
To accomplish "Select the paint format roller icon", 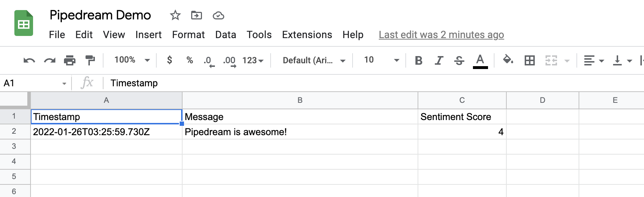I will (90, 60).
